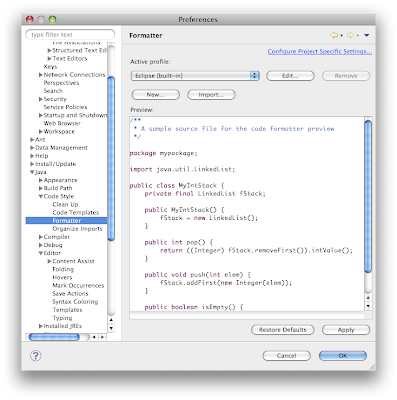Click the Apply button
This screenshot has height=400, width=397.
click(x=346, y=330)
